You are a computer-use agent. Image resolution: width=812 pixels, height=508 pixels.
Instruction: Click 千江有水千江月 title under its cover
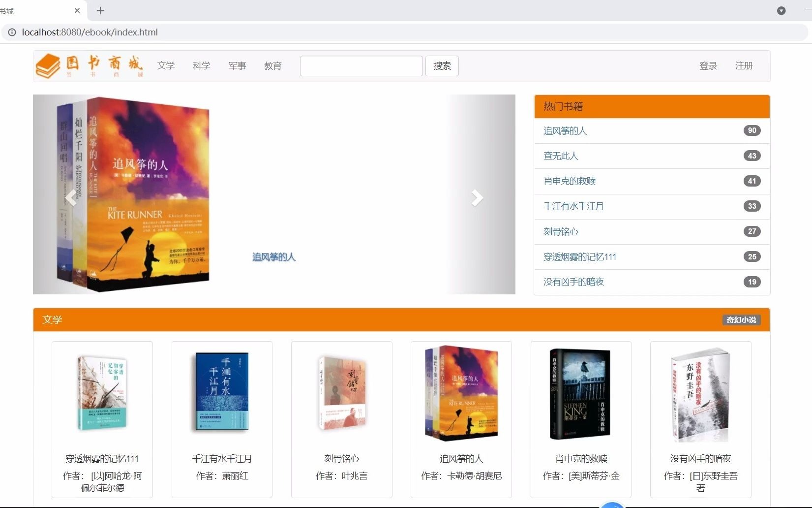pyautogui.click(x=222, y=459)
